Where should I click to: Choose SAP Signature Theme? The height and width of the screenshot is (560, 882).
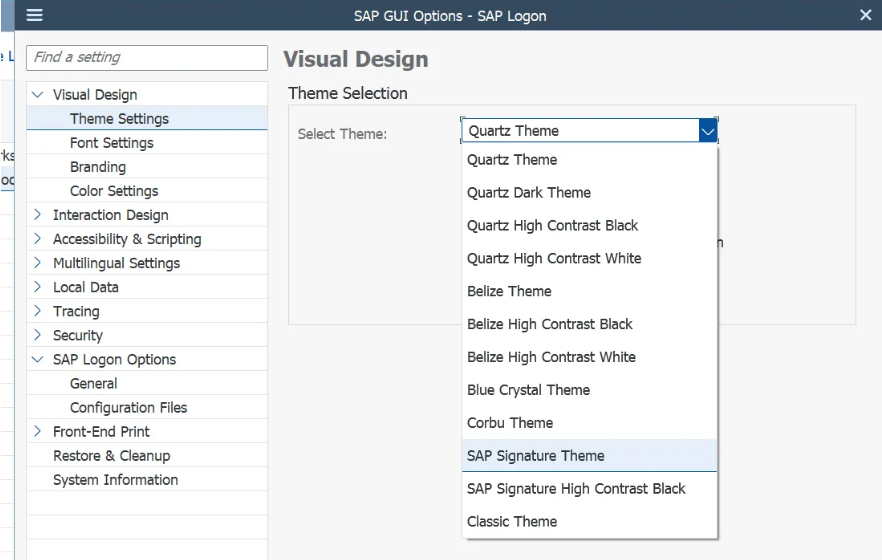point(590,455)
